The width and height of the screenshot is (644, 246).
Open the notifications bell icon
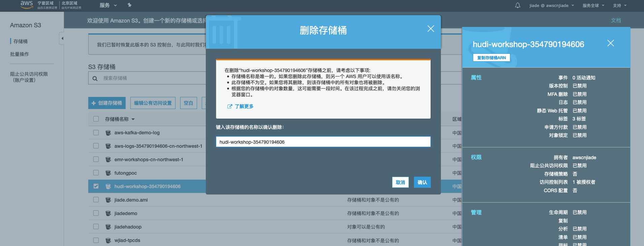coord(518,5)
